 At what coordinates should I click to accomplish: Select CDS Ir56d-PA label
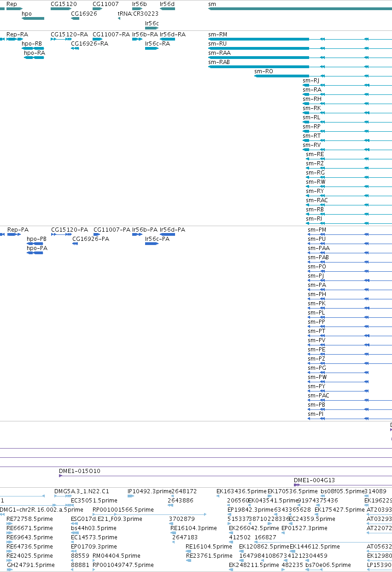tap(172, 229)
